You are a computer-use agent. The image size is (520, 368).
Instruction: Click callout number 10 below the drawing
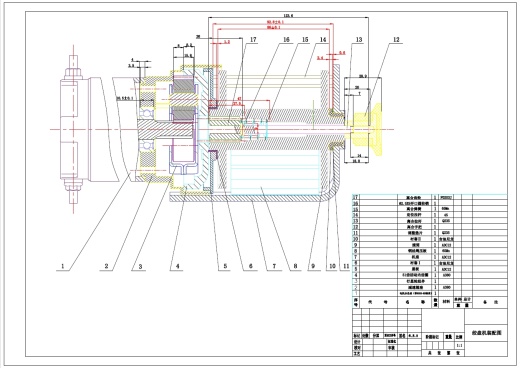pos(332,266)
